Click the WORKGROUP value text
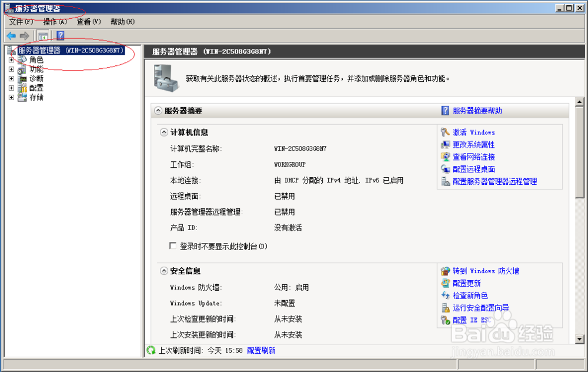Image resolution: width=588 pixels, height=372 pixels. pyautogui.click(x=290, y=164)
